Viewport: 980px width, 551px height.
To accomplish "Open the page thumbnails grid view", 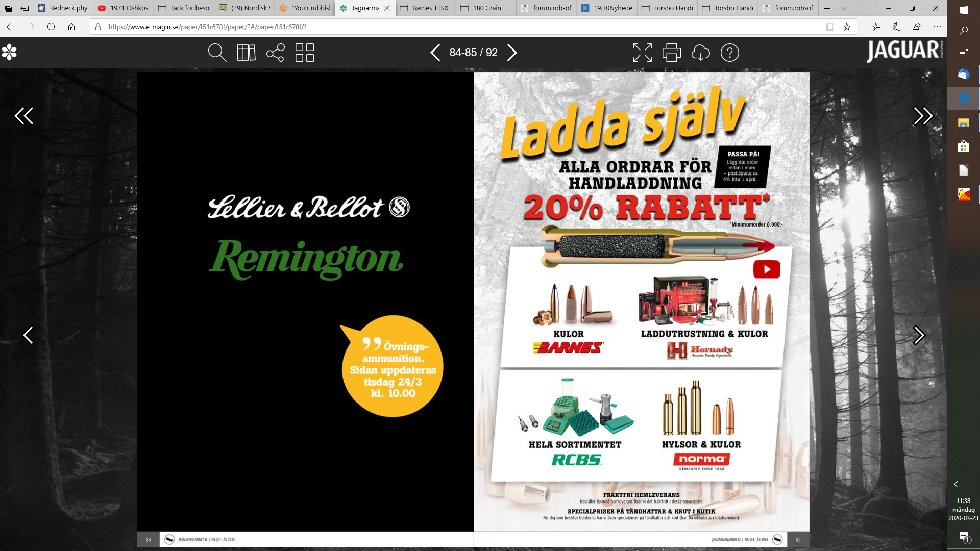I will pyautogui.click(x=305, y=53).
